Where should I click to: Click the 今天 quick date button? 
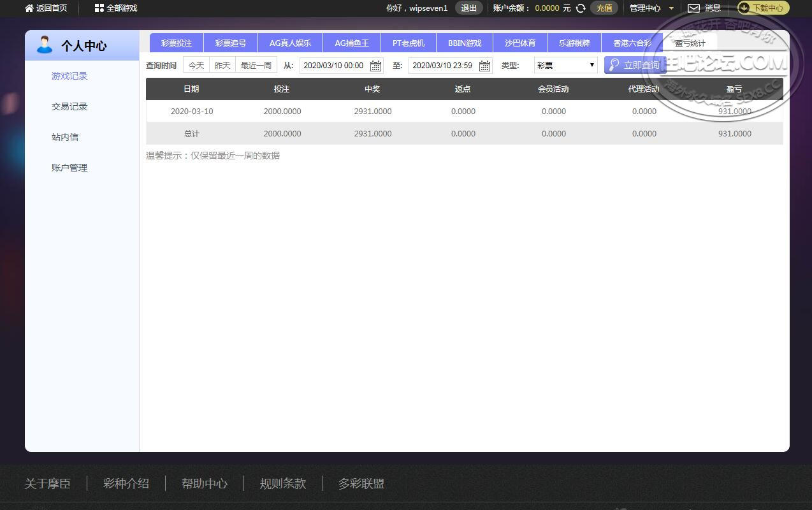(196, 65)
